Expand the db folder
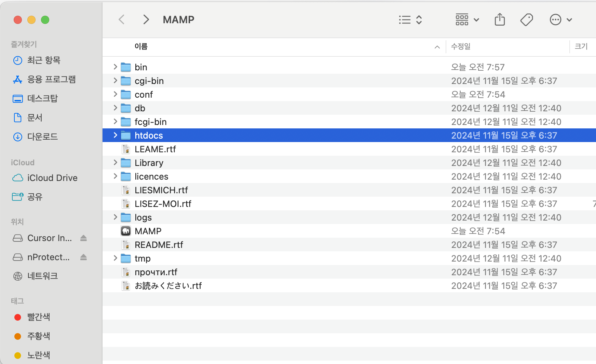This screenshot has height=364, width=596. click(115, 108)
